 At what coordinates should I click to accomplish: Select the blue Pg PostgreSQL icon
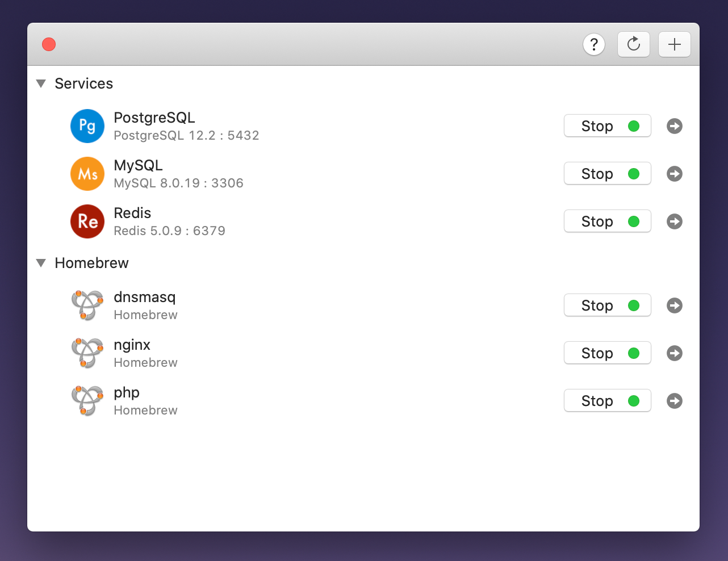tap(87, 126)
